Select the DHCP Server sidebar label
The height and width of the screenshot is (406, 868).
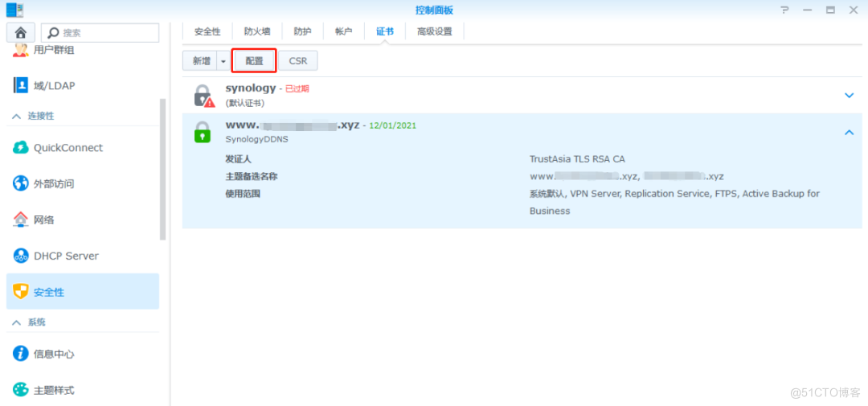click(66, 256)
